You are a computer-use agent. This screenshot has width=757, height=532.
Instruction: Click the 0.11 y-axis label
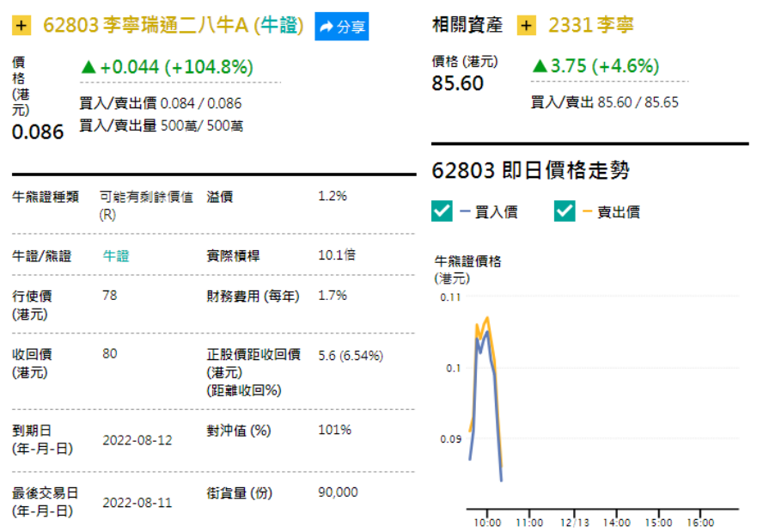click(450, 297)
